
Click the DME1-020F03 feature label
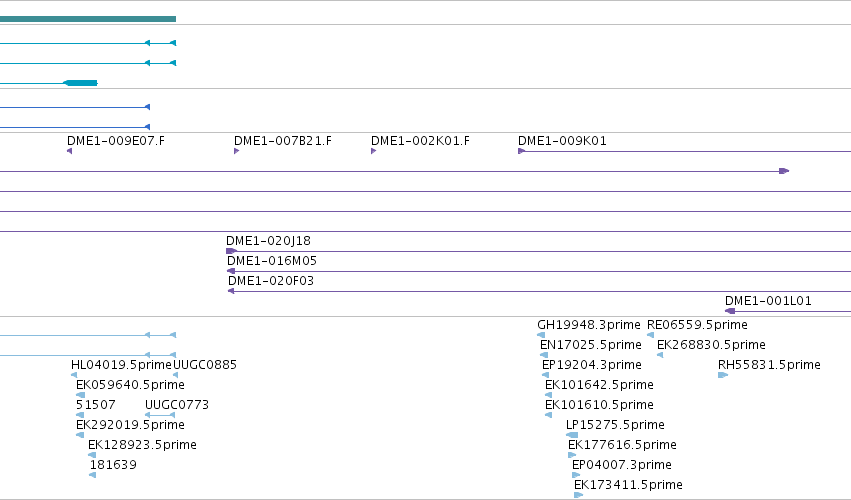271,281
